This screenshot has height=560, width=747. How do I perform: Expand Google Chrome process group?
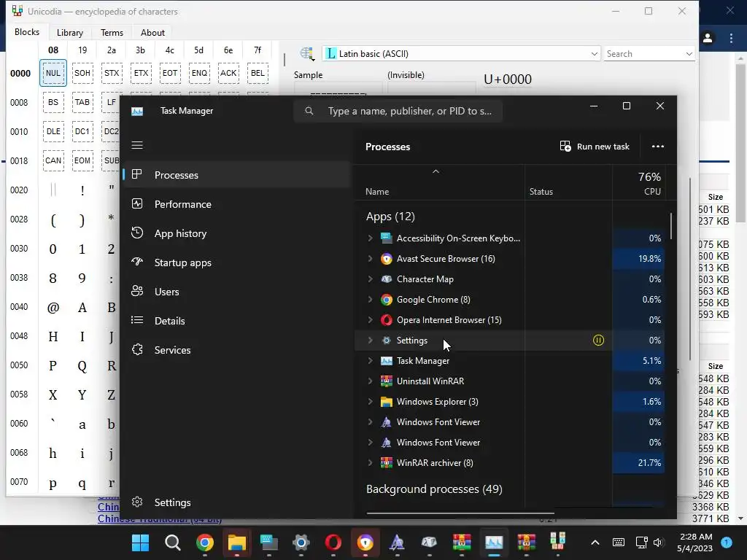tap(370, 300)
